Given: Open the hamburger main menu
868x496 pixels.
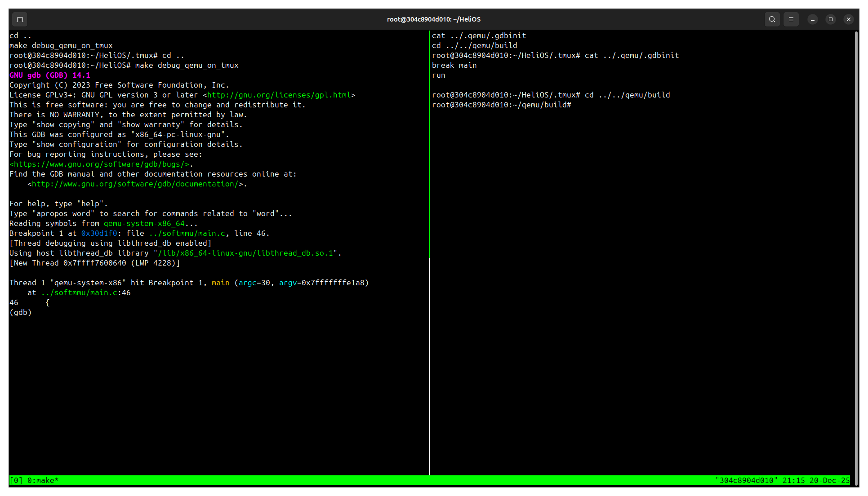Looking at the screenshot, I should 791,19.
